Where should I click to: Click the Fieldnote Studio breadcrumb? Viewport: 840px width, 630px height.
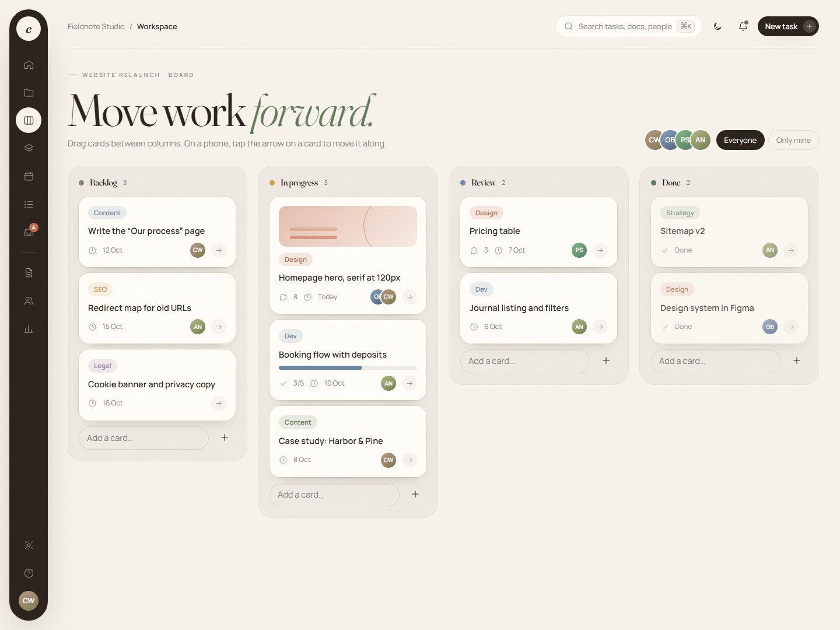[96, 26]
